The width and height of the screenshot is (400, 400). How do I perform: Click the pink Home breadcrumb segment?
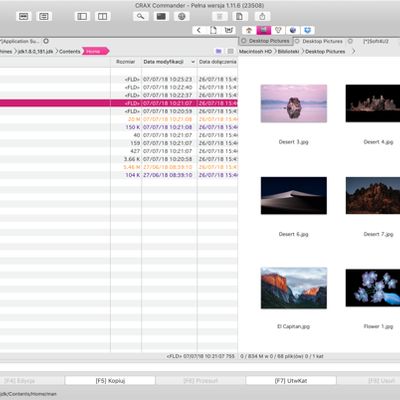95,51
